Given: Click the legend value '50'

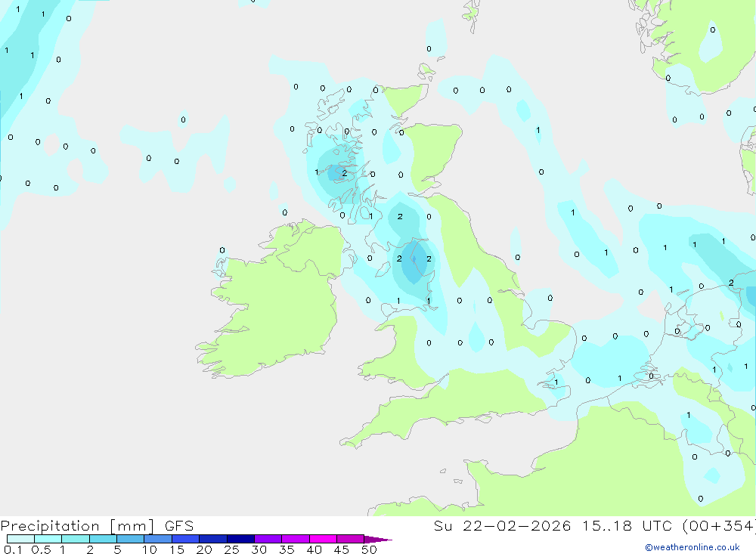Looking at the screenshot, I should coord(369,549).
